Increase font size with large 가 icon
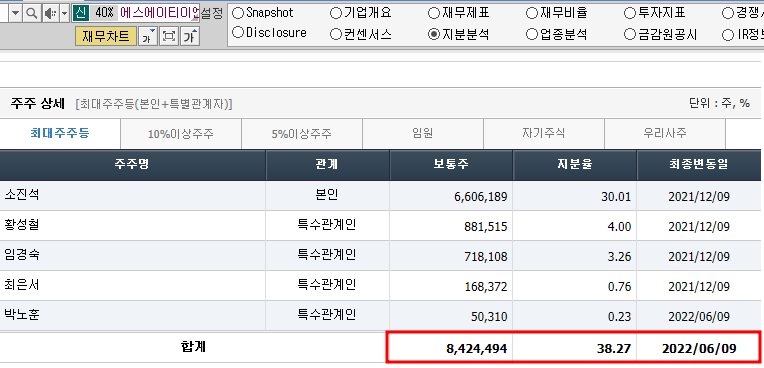Screen dimensions: 764x368 [x=190, y=37]
